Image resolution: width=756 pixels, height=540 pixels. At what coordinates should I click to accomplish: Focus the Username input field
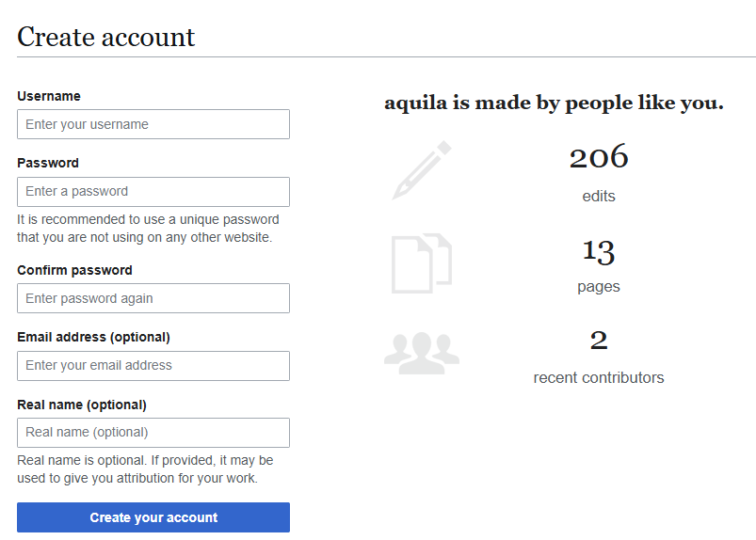point(153,124)
